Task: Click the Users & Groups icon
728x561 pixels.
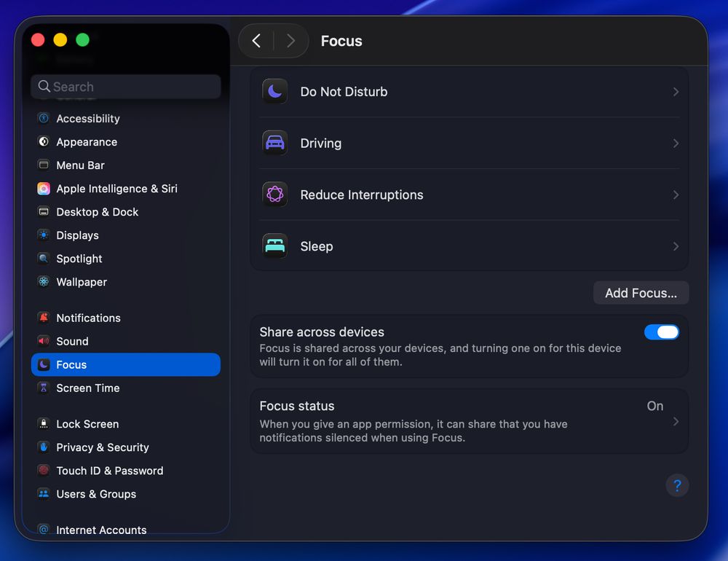Action: (44, 493)
